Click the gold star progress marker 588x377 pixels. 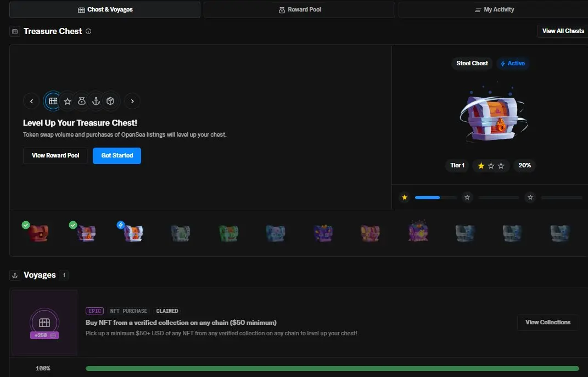click(x=405, y=198)
